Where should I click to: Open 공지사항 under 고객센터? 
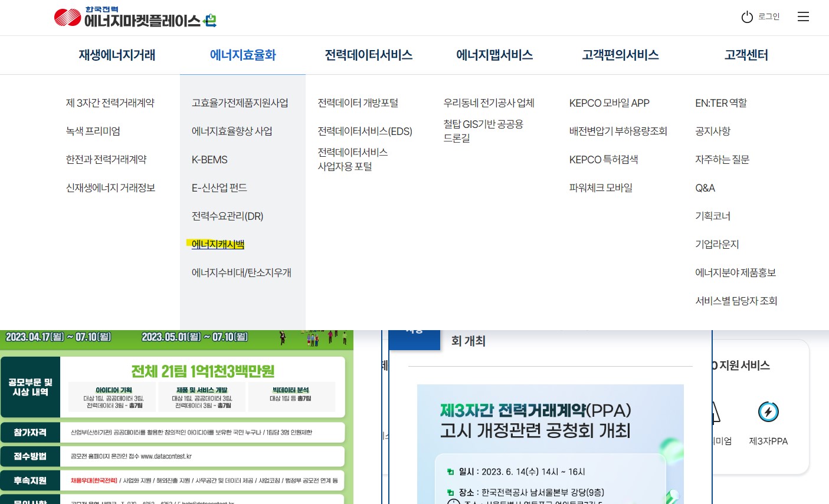[x=713, y=131]
